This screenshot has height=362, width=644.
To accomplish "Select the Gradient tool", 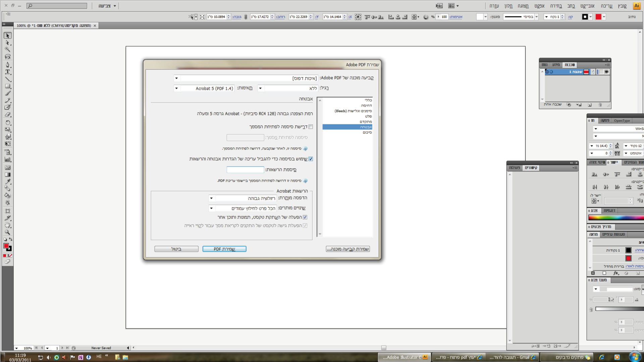I will 8,174.
